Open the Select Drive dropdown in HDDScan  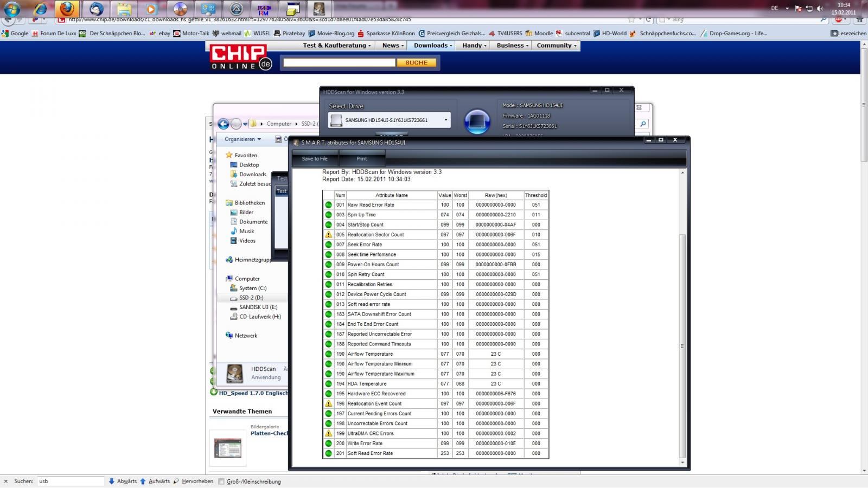[x=390, y=120]
